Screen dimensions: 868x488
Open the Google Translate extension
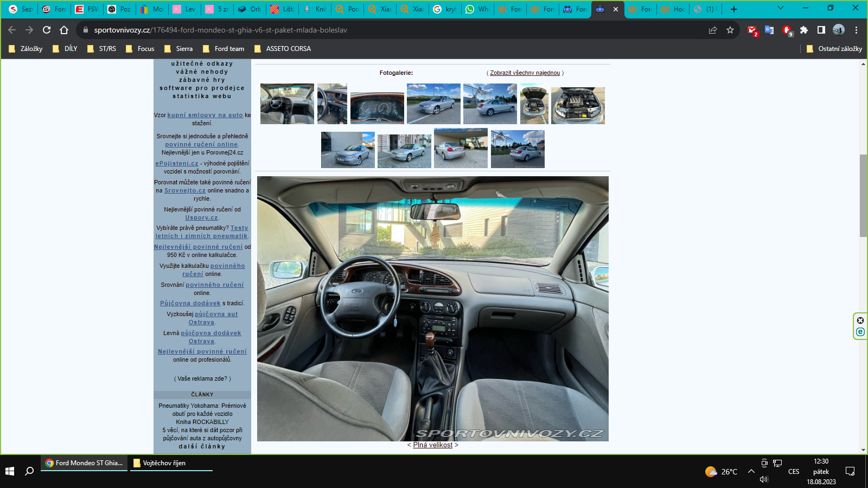(769, 30)
